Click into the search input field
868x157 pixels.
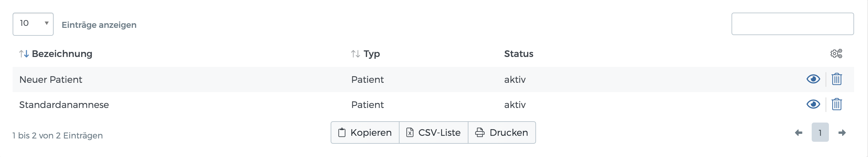point(792,24)
